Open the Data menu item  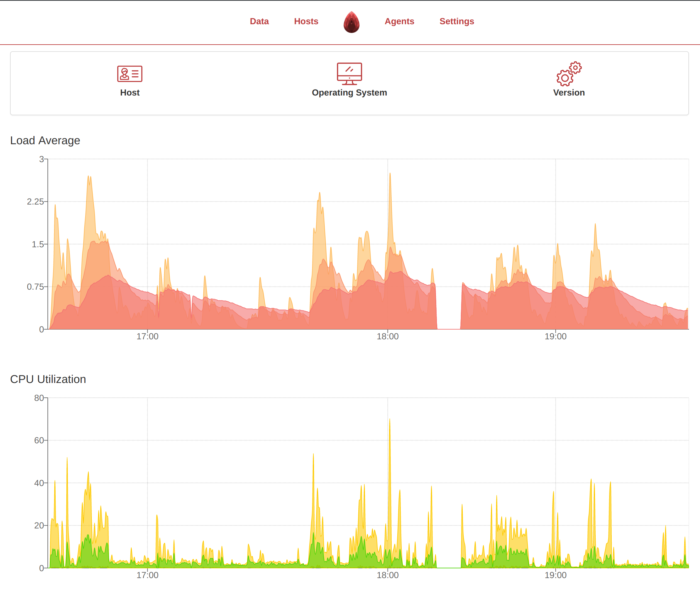[x=259, y=21]
